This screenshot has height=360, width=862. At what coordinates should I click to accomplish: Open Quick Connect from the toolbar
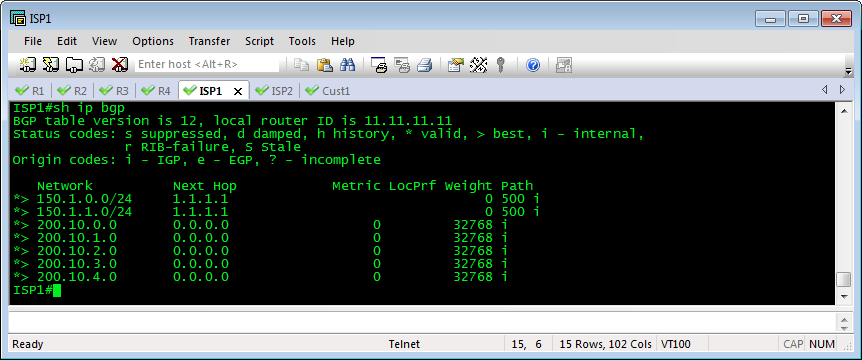tap(51, 64)
